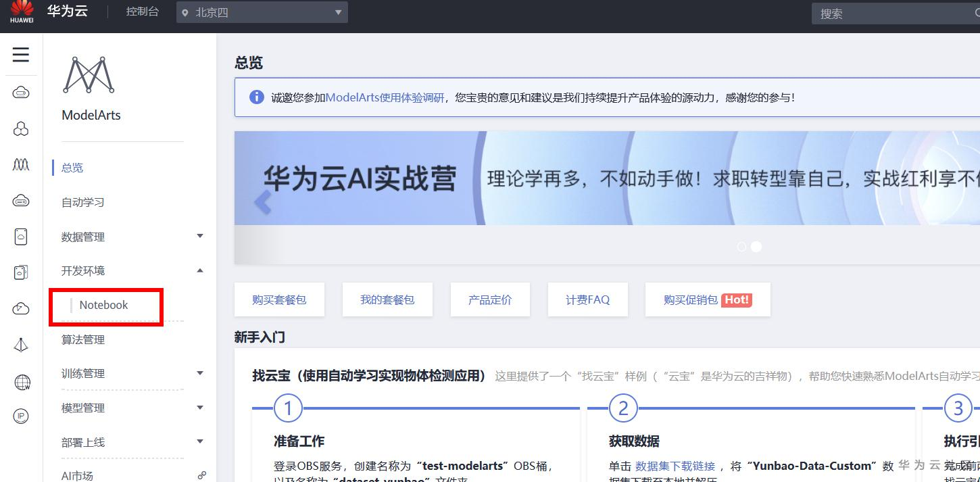Click the 购买套餐包 button

[x=279, y=299]
